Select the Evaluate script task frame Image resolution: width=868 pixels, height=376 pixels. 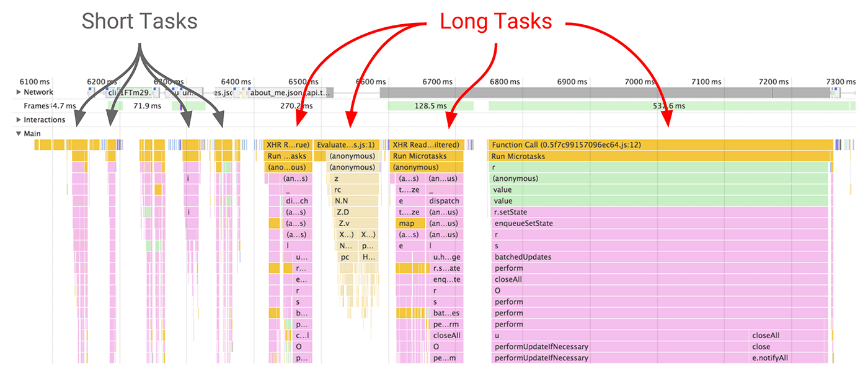point(347,144)
